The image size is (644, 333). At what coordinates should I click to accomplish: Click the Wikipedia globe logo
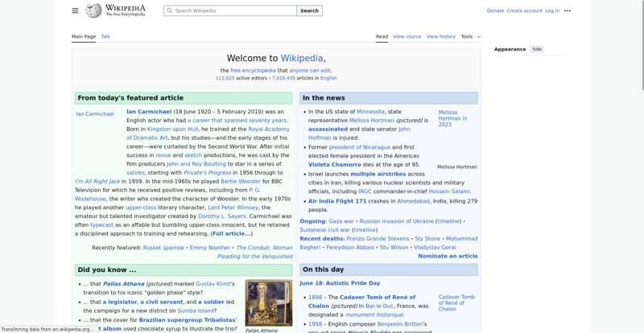tap(93, 10)
